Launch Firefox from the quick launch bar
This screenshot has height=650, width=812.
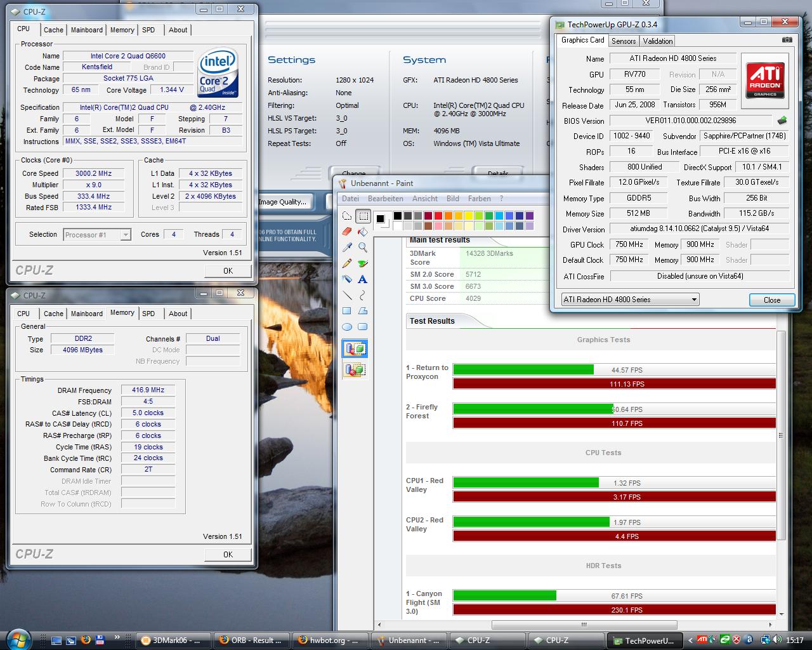86,640
